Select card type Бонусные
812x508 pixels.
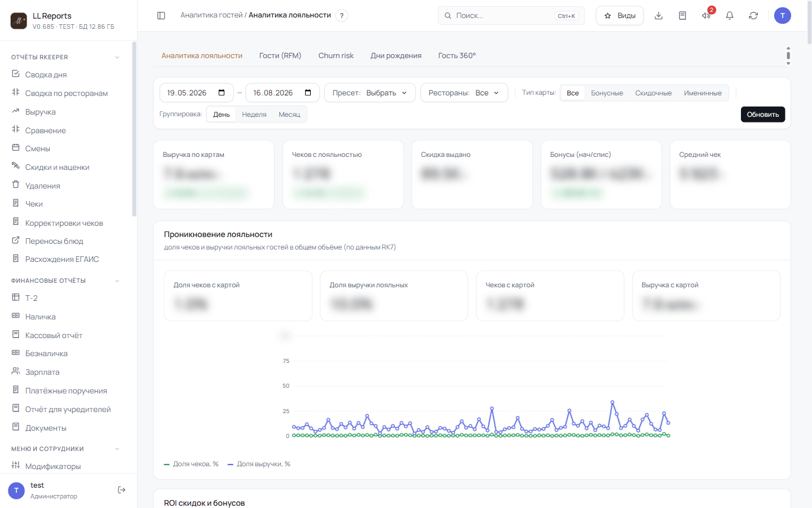[607, 93]
